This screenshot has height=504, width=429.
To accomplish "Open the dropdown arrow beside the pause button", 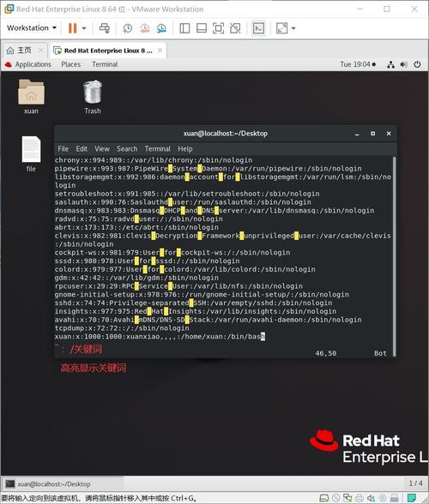I will point(84,28).
